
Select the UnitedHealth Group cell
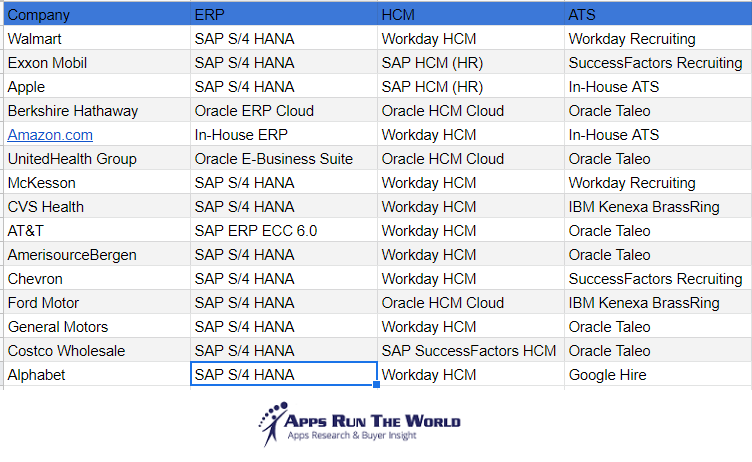(97, 158)
